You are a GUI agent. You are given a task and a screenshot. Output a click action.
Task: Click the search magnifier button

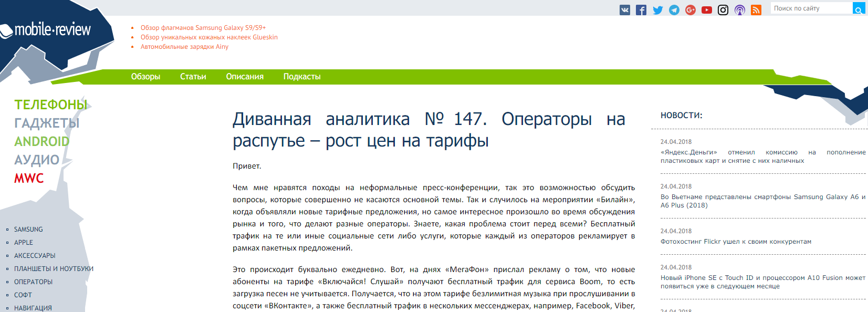pyautogui.click(x=859, y=8)
